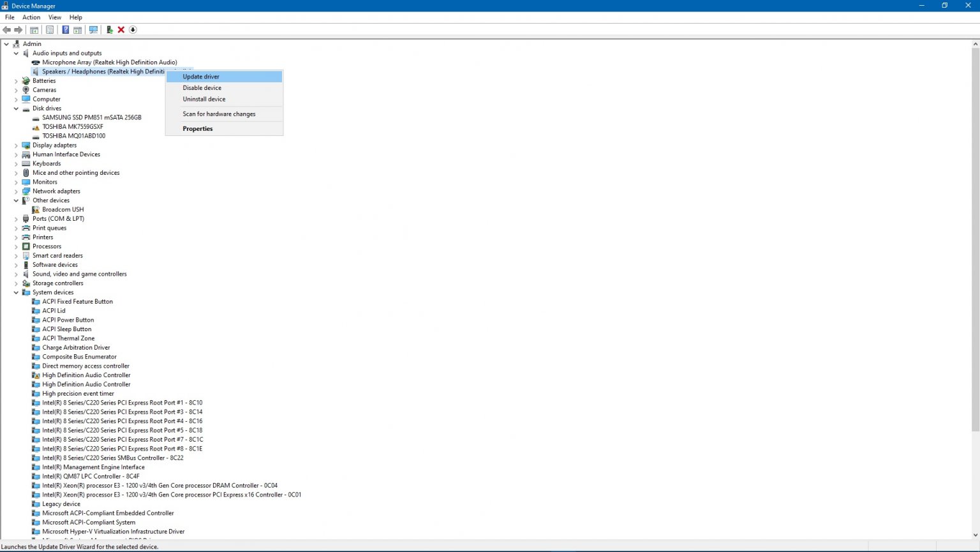This screenshot has width=980, height=552.
Task: Collapse the System devices node
Action: [x=16, y=293]
